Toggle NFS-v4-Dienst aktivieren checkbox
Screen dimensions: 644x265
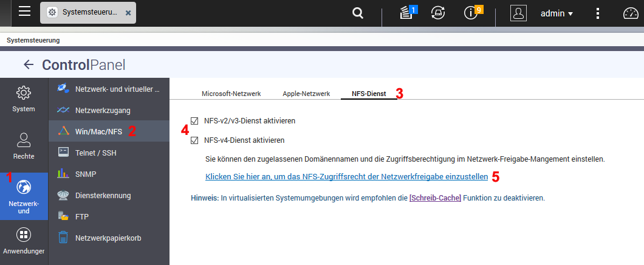point(194,140)
